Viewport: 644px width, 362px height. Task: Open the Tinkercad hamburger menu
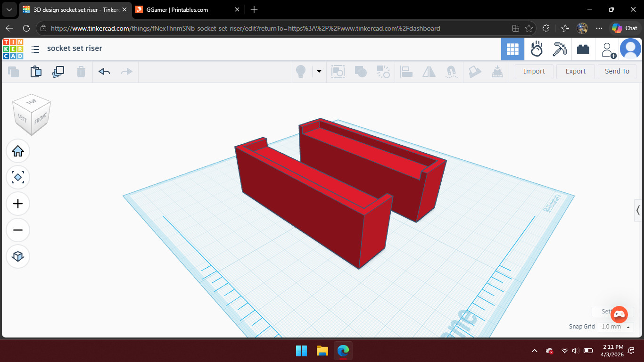click(35, 49)
